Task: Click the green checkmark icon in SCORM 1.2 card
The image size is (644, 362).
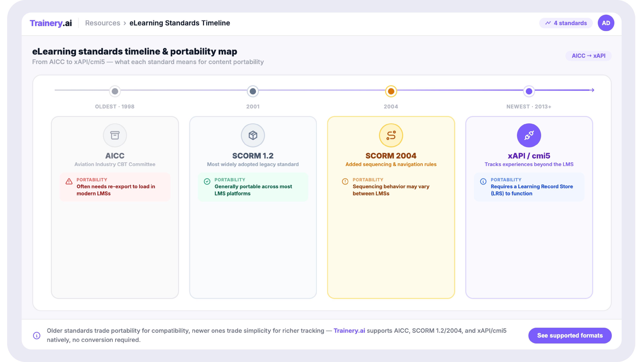Action: point(207,181)
